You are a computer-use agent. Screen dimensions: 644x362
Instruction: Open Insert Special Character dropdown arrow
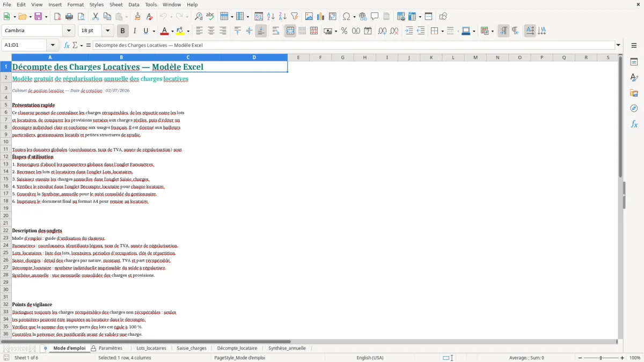354,17
